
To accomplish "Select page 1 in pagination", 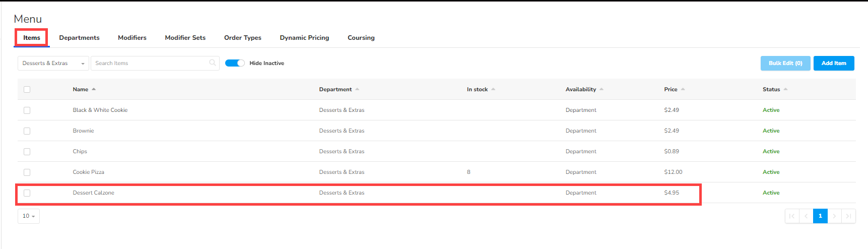I will point(820,216).
